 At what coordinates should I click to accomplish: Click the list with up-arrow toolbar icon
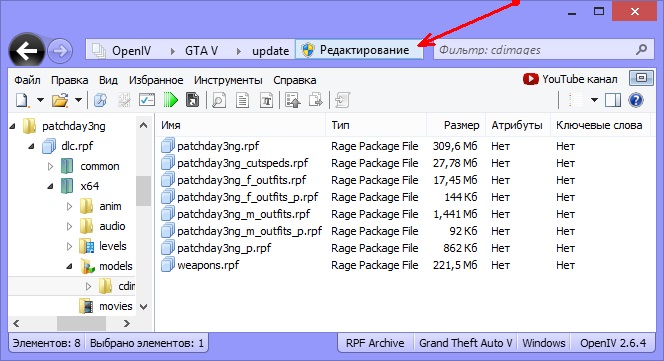pos(293,100)
